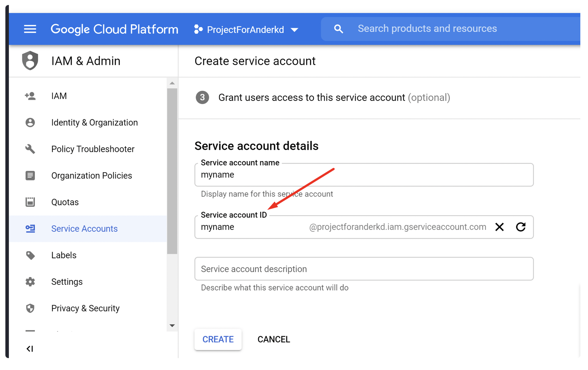Open the ProjectForAnderkd project dropdown

246,30
